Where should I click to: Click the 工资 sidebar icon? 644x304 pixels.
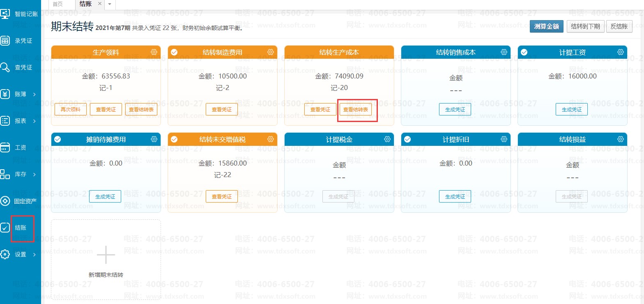click(x=5, y=147)
